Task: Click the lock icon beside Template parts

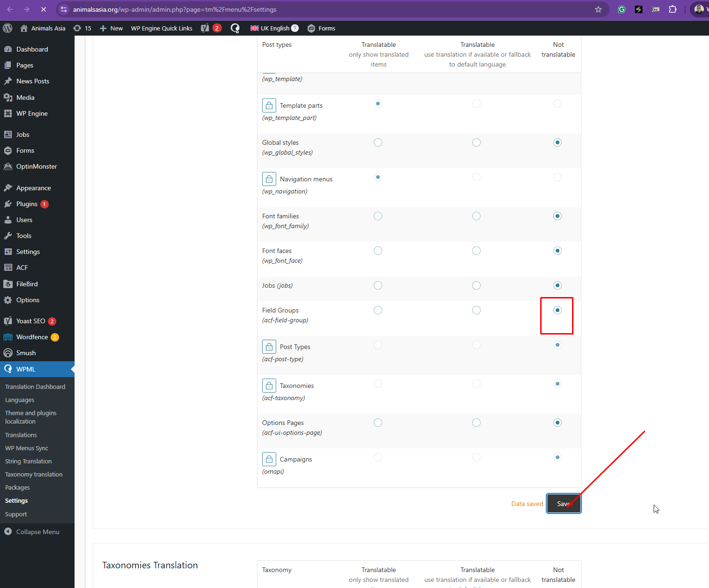Action: (269, 105)
